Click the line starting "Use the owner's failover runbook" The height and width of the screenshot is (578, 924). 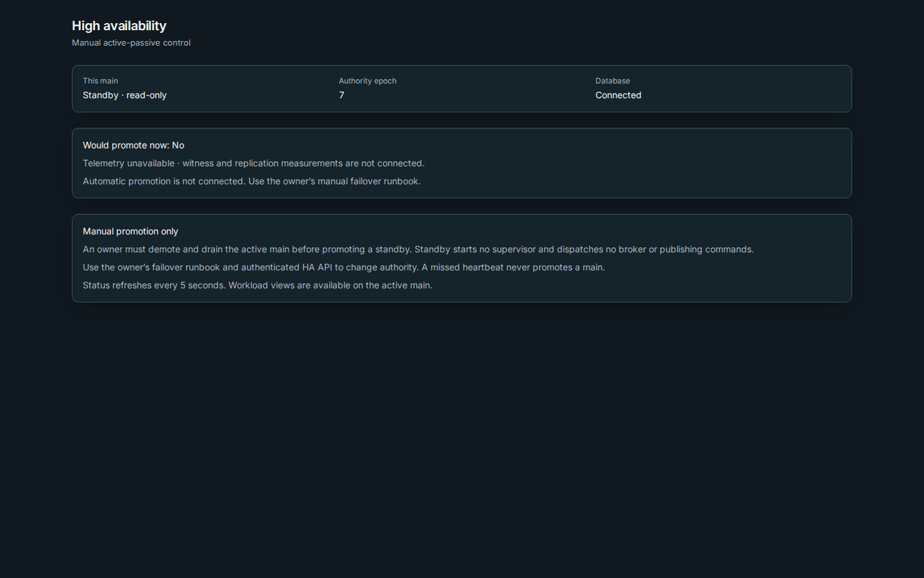[344, 267]
